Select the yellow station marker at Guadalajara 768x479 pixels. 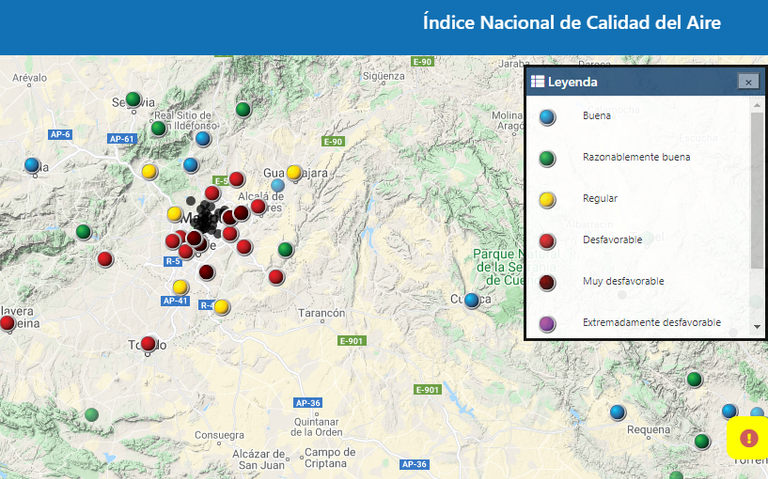(294, 172)
